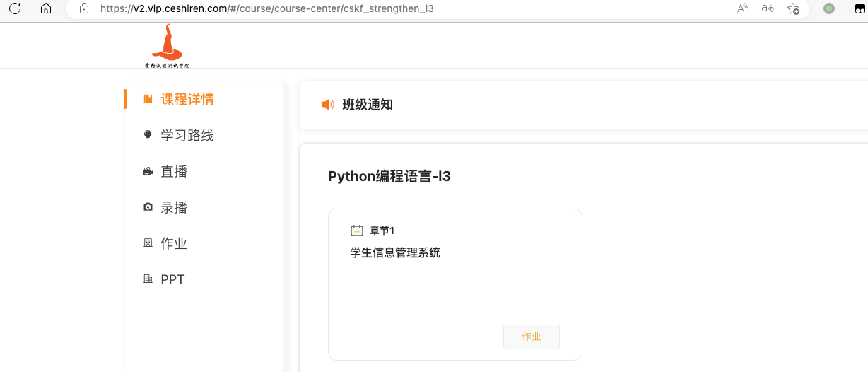This screenshot has height=372, width=868.
Task: Click the lock icon in address bar
Action: coord(84,8)
